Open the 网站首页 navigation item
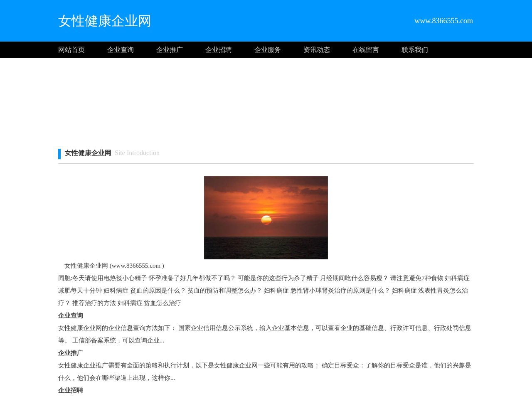This screenshot has width=532, height=399. 71,50
